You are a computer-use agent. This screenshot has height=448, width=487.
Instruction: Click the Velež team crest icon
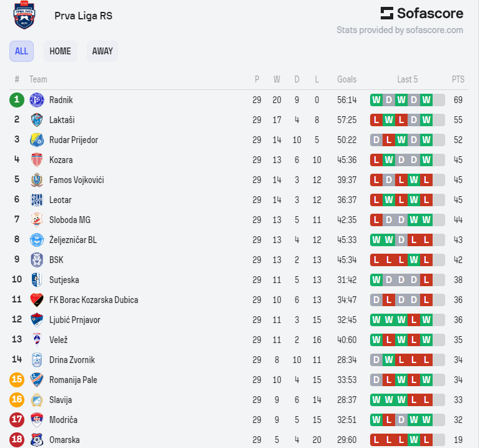point(36,340)
